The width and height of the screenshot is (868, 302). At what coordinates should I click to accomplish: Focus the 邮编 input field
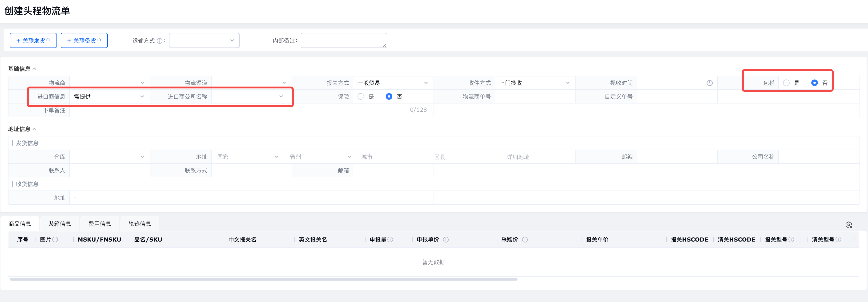click(677, 157)
